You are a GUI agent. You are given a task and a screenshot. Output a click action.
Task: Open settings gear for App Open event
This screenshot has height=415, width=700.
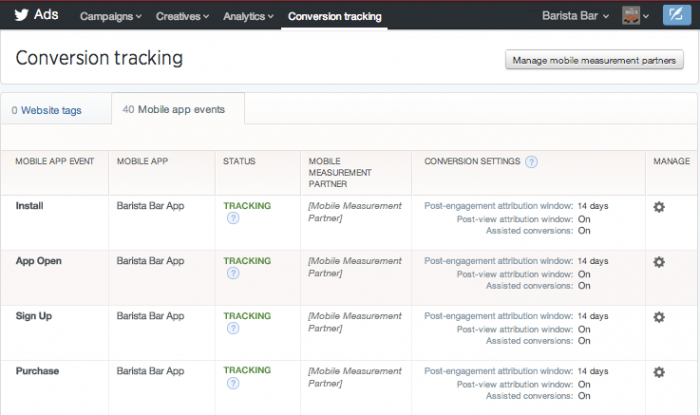point(658,262)
